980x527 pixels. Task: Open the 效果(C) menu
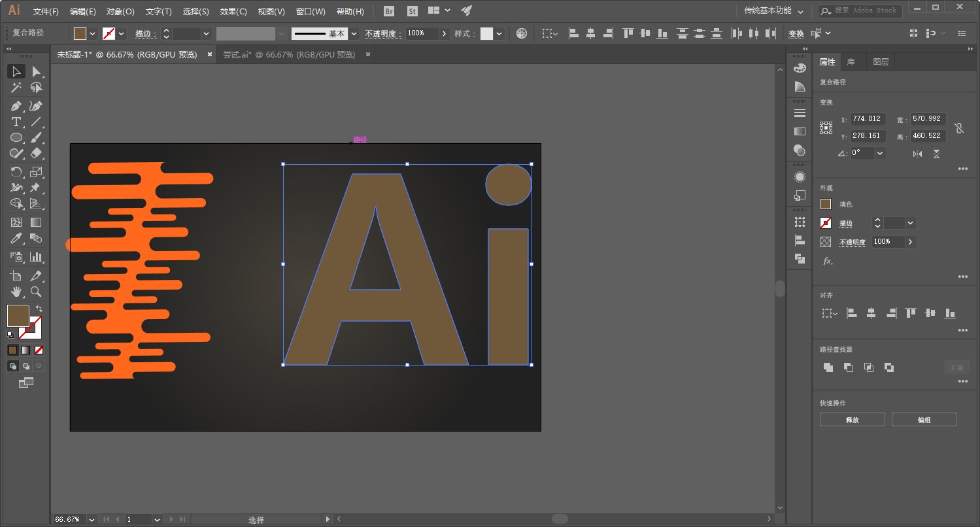pos(233,12)
